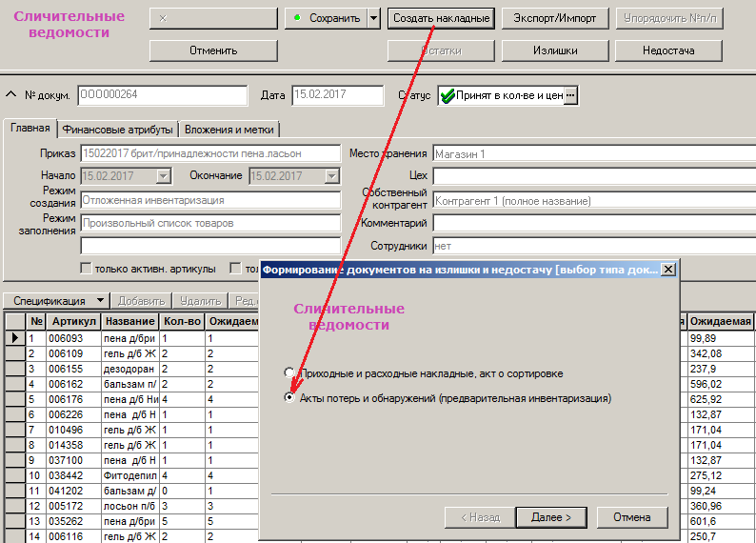The image size is (756, 543).
Task: Toggle только активн. артикулы checkbox
Action: [x=86, y=268]
